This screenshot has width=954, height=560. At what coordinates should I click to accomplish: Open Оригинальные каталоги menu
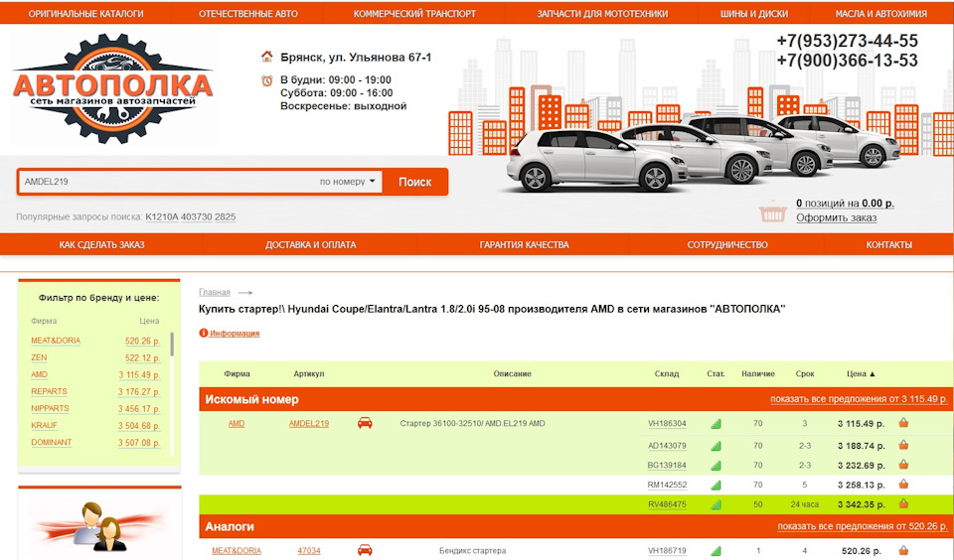tap(85, 13)
